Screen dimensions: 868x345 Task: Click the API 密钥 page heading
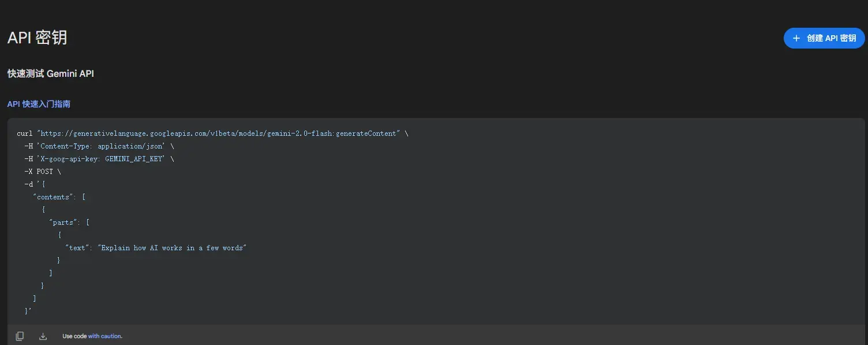37,38
